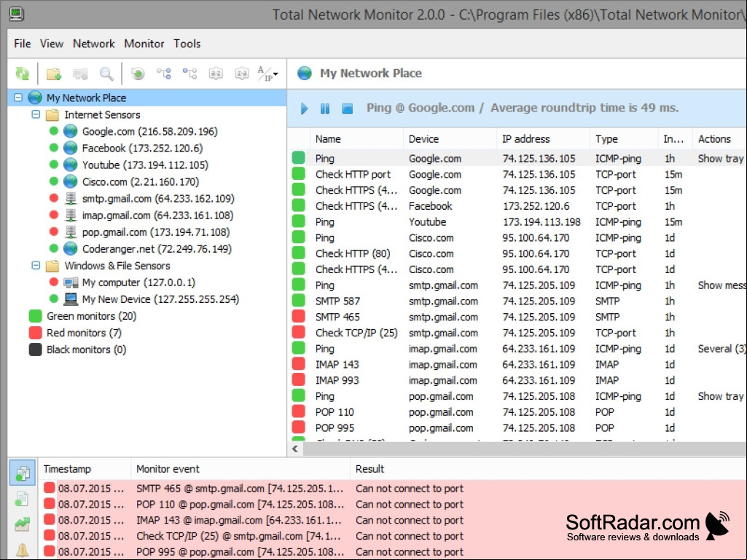This screenshot has height=560, width=747.
Task: Sort devices with the a-z icon
Action: click(x=216, y=74)
